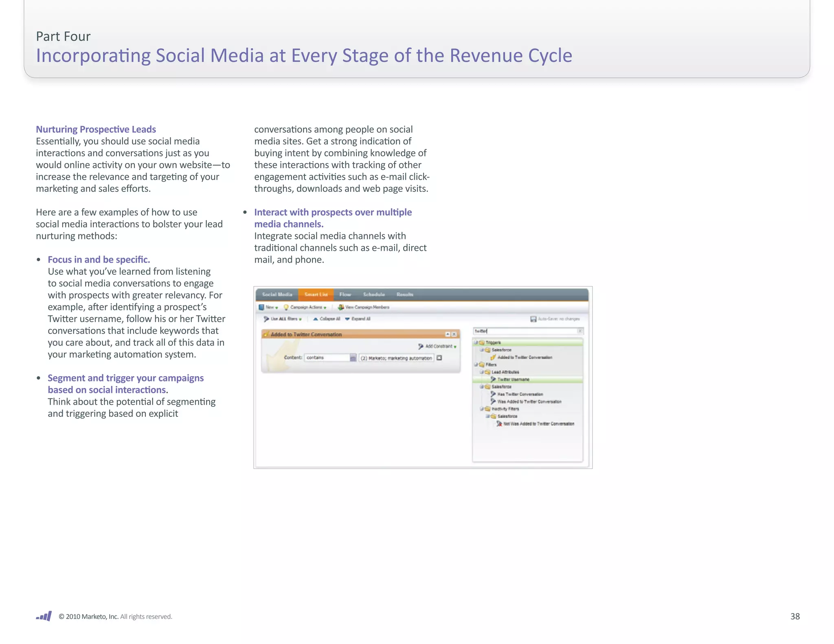
Task: Click the content value picker box icon
Action: [439, 358]
